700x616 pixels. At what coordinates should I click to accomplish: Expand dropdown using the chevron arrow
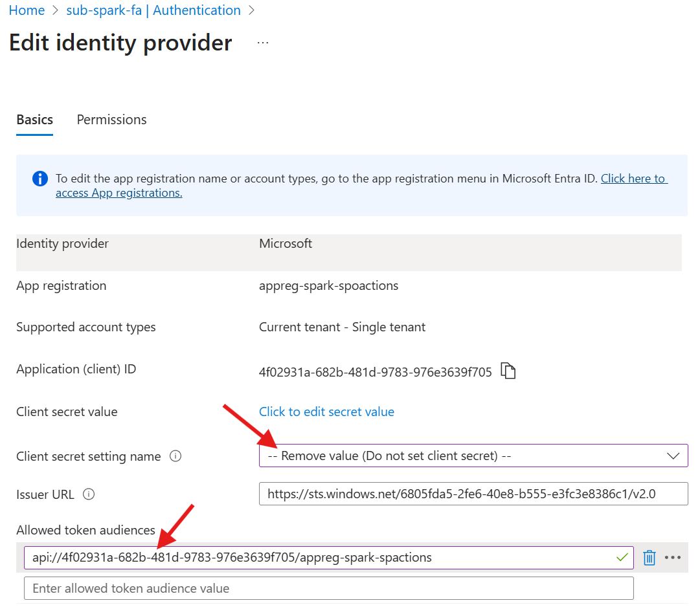673,456
